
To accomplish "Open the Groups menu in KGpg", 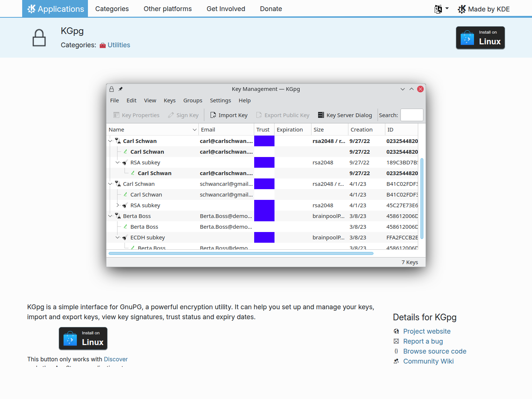I will [x=193, y=100].
